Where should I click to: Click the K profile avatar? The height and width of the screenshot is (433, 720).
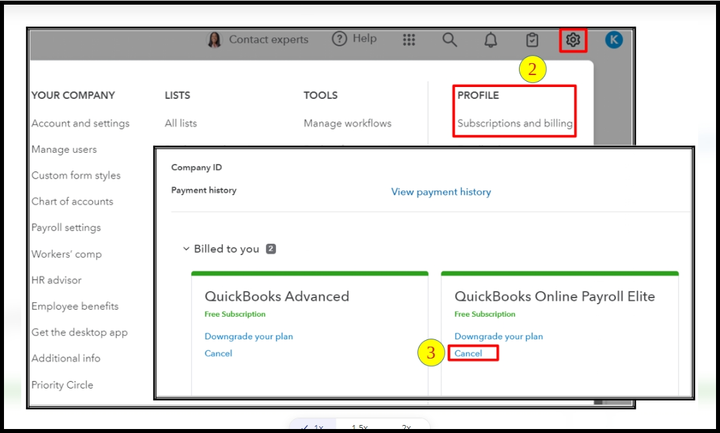614,40
